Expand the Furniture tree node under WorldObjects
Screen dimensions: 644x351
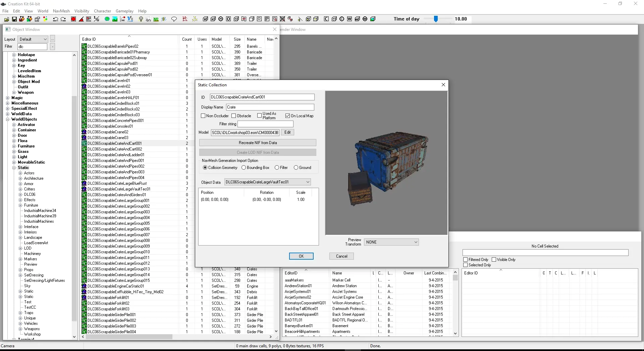pos(14,146)
